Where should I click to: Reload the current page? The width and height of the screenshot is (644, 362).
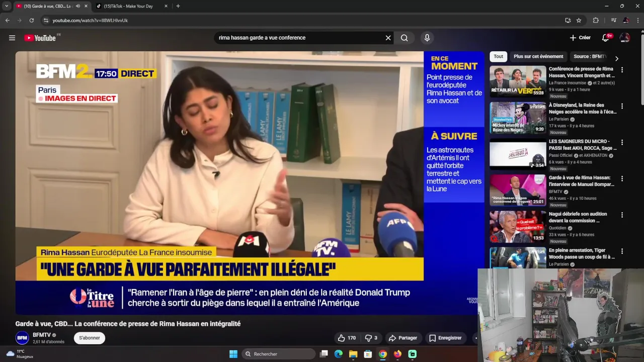coord(31,20)
